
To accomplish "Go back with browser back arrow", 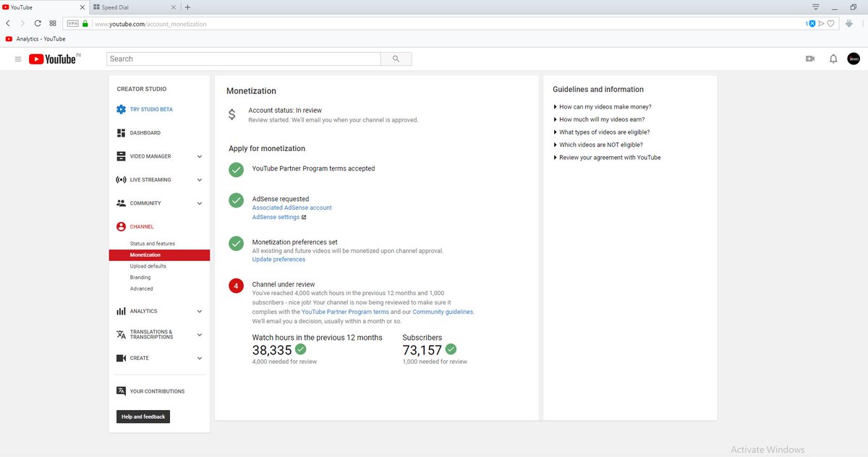I will [7, 23].
